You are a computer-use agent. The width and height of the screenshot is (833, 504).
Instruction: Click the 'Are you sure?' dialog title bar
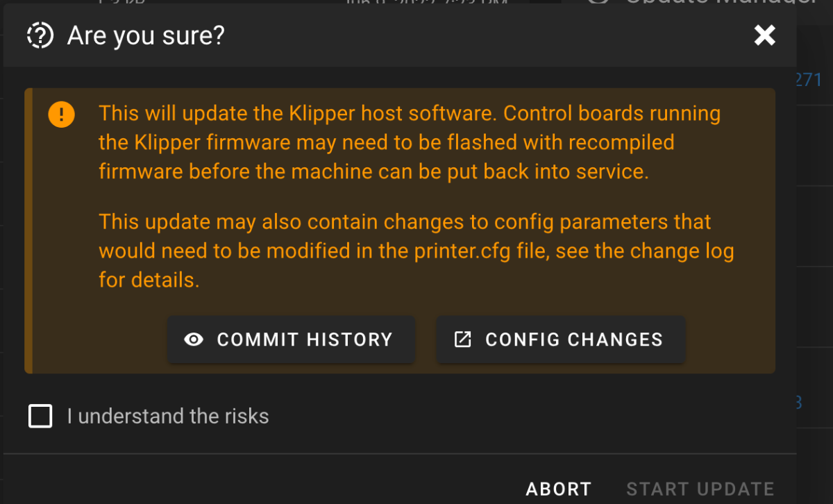(145, 35)
